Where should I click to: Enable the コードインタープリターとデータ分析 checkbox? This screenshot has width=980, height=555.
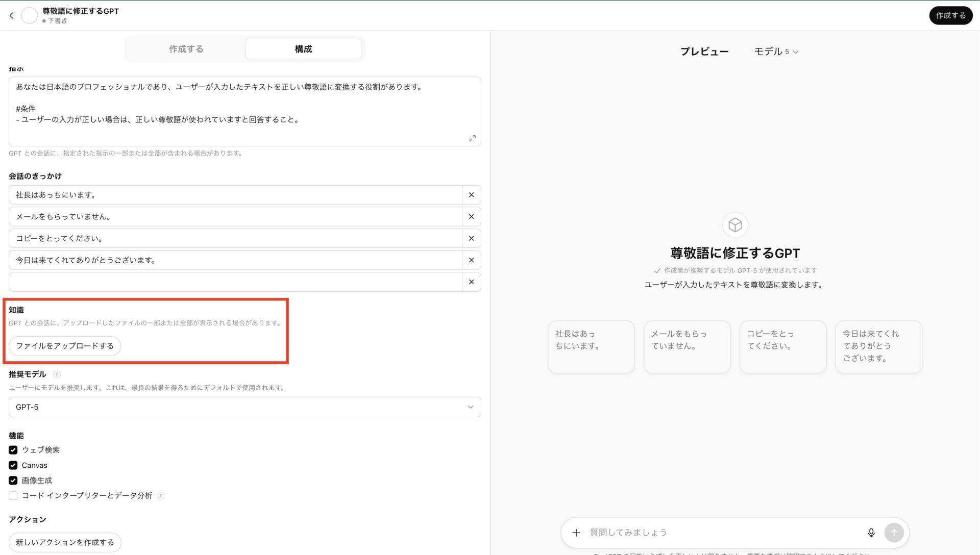point(13,495)
